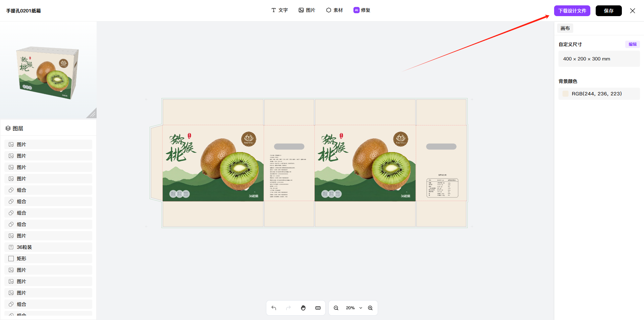Click the zoom in magnifier
Viewport: 644px width, 320px height.
(370, 308)
